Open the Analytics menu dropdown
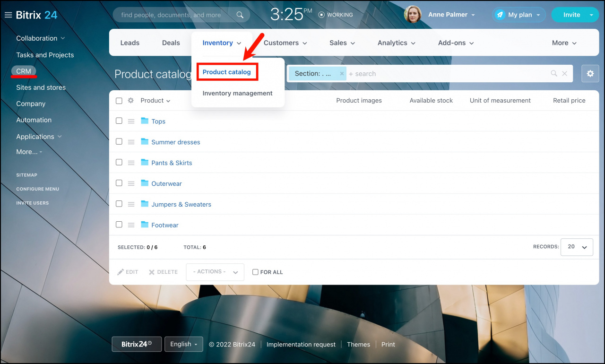The width and height of the screenshot is (605, 364). (397, 43)
